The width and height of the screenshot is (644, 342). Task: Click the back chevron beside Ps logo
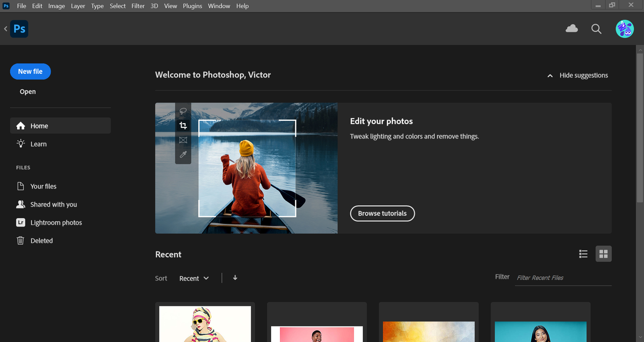click(x=6, y=29)
